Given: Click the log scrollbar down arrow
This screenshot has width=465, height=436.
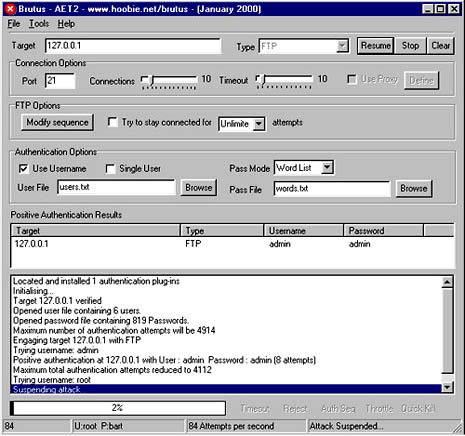Looking at the screenshot, I should pos(447,387).
